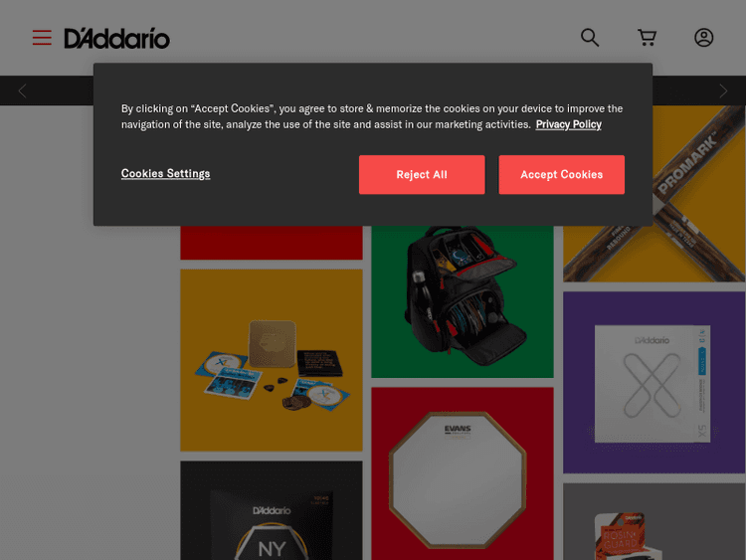
Task: Open the XS strings purple tile
Action: tap(653, 383)
